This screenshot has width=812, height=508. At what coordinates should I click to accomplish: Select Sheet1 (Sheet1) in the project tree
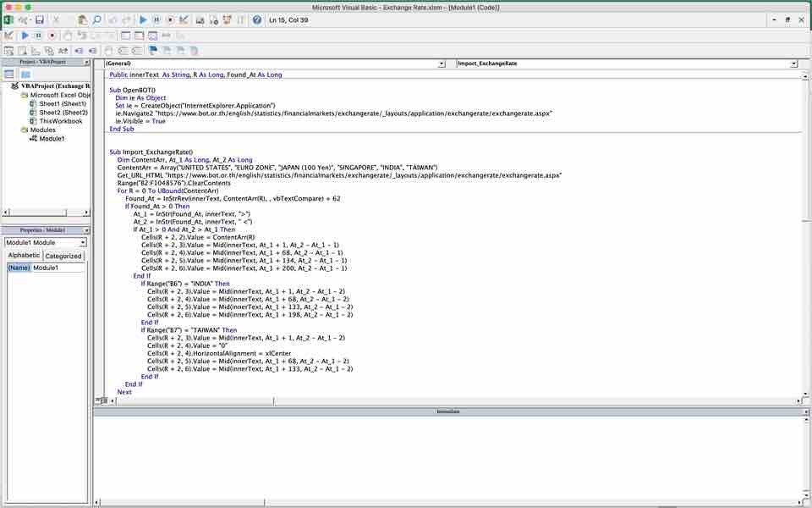click(x=63, y=104)
